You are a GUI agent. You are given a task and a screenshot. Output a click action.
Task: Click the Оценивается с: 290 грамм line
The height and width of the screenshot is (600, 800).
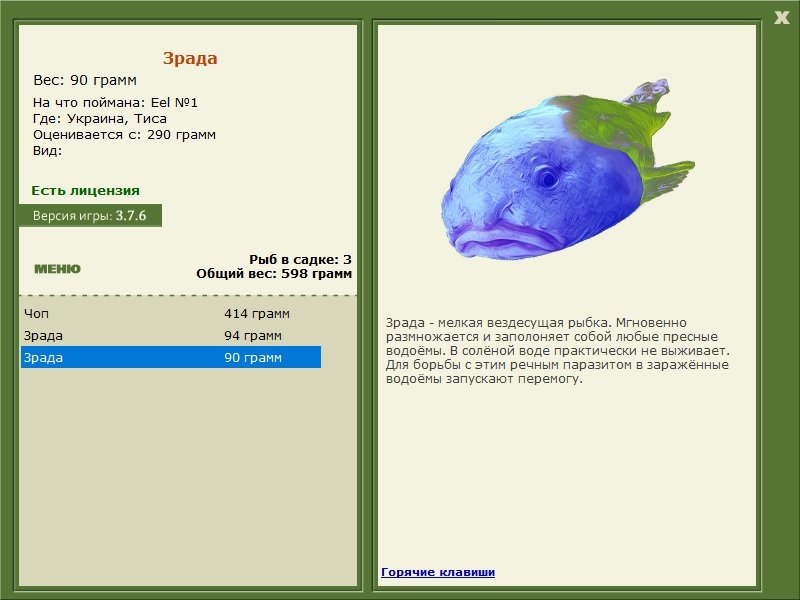(124, 134)
